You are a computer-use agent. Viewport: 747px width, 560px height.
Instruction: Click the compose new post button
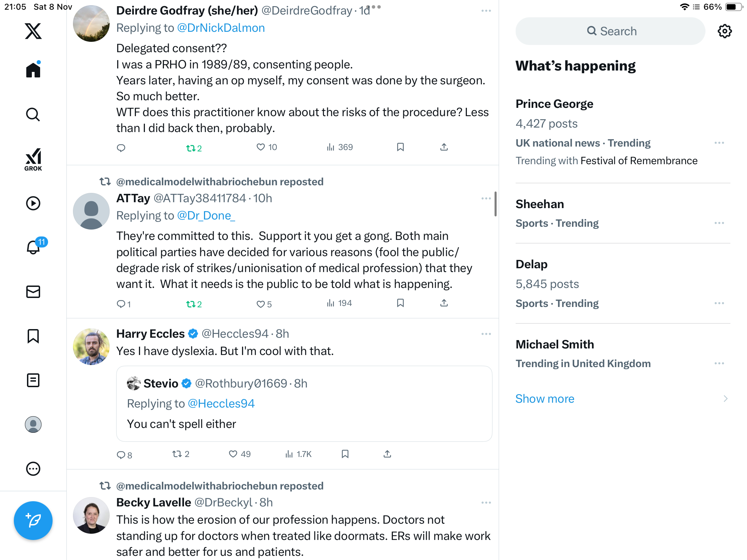tap(33, 520)
